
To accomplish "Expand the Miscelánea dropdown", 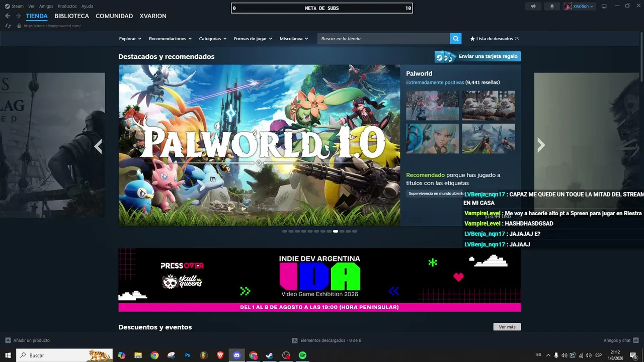I will pyautogui.click(x=294, y=39).
